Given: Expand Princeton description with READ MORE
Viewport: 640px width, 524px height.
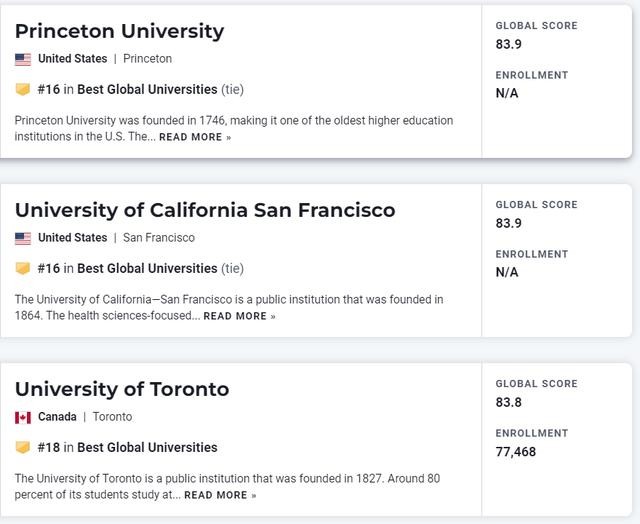Looking at the screenshot, I should (195, 137).
